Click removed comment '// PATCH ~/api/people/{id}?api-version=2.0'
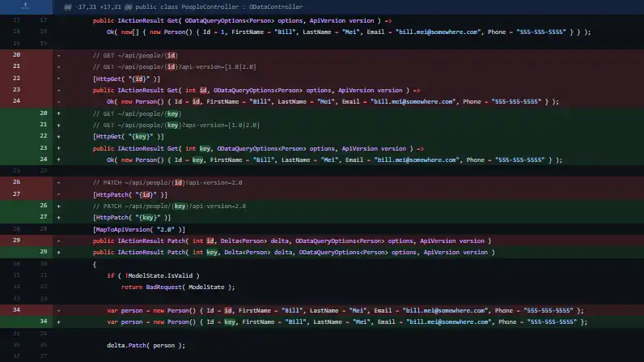Viewport: 644px width, 362px height. pyautogui.click(x=167, y=183)
